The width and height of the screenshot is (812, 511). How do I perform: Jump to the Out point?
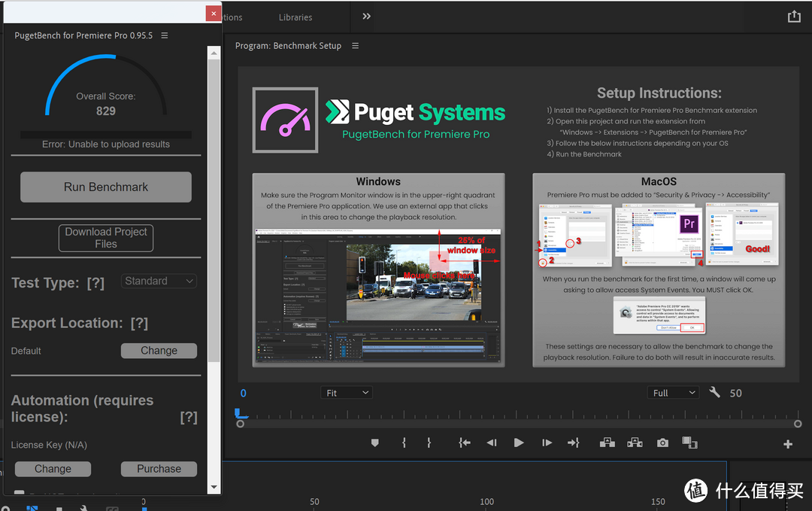[x=573, y=443]
